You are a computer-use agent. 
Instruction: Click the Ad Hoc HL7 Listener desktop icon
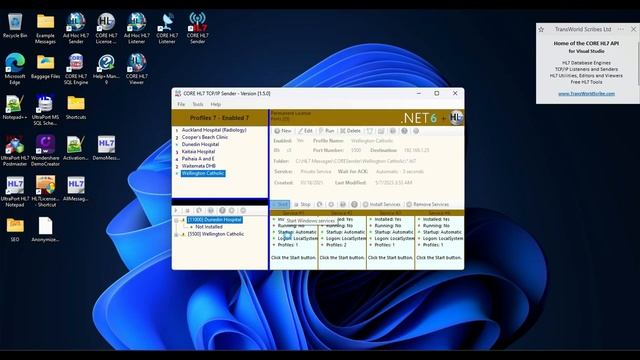click(137, 28)
